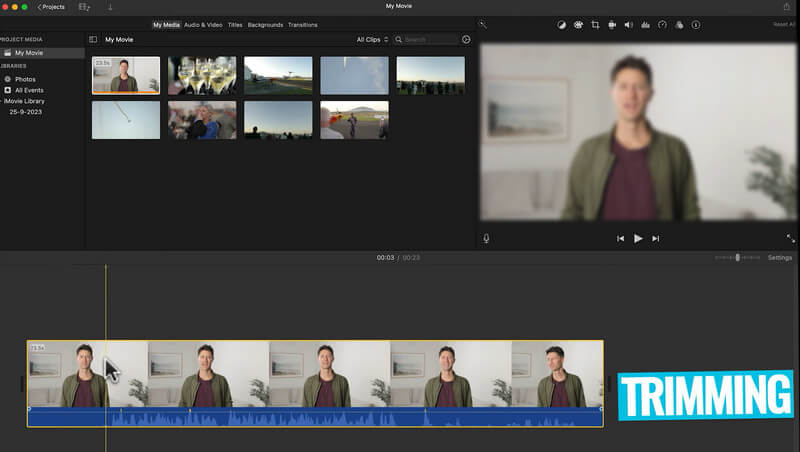Toggle the libraries sidebar icon
The width and height of the screenshot is (800, 452).
[93, 39]
